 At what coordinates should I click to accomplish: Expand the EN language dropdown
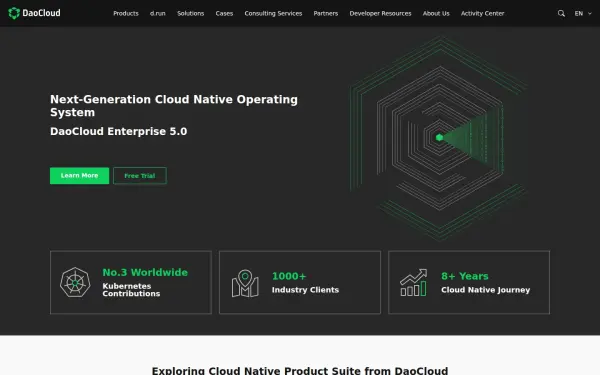[583, 13]
